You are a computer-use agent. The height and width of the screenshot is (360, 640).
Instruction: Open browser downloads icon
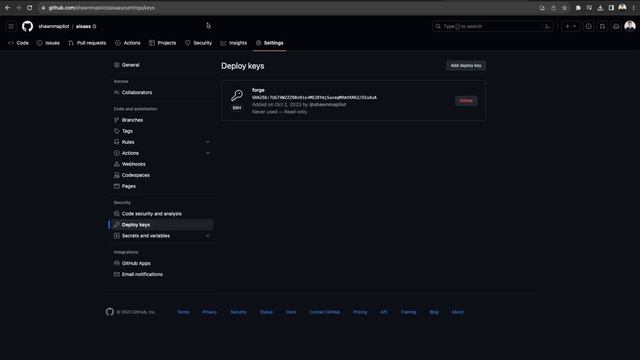[x=600, y=7]
